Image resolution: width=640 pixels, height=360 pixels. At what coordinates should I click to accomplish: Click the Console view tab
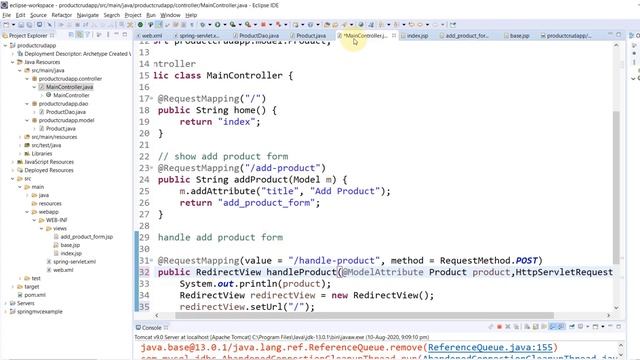point(151,327)
